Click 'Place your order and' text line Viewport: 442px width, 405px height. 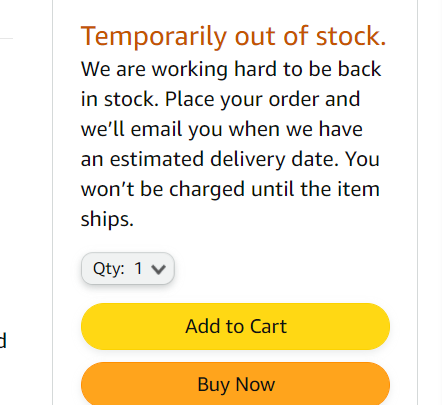(x=262, y=99)
